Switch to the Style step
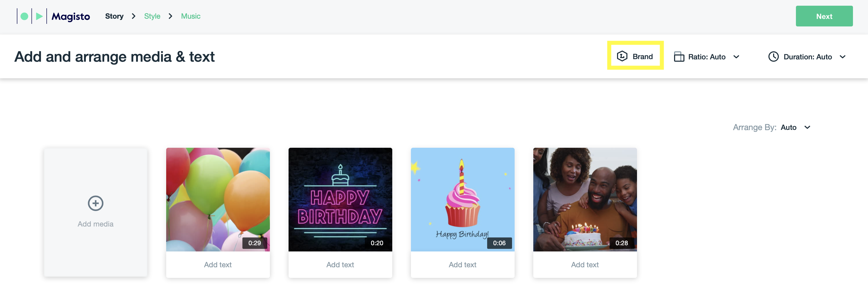Image resolution: width=868 pixels, height=295 pixels. [x=152, y=16]
